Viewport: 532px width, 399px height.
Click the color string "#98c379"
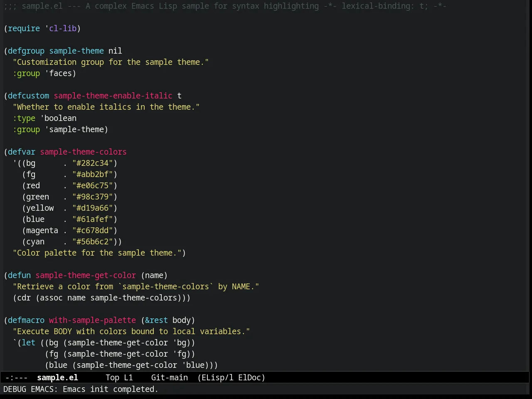(x=92, y=197)
